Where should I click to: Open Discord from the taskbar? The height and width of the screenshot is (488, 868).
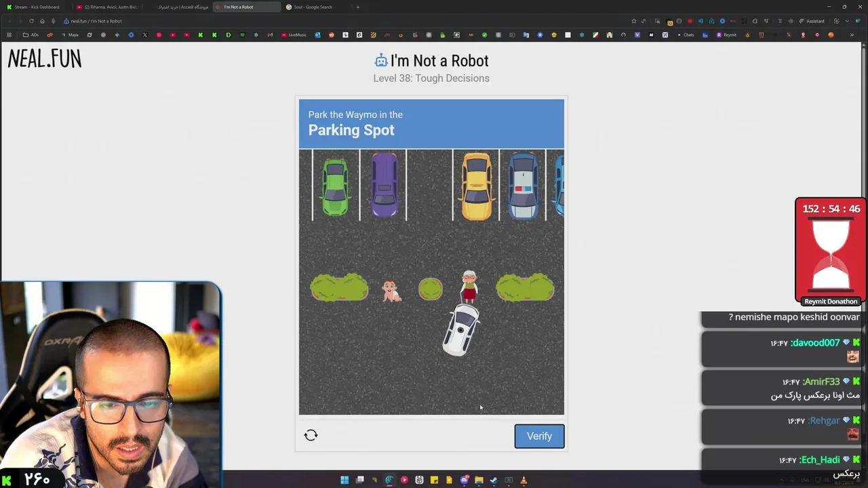pyautogui.click(x=464, y=481)
